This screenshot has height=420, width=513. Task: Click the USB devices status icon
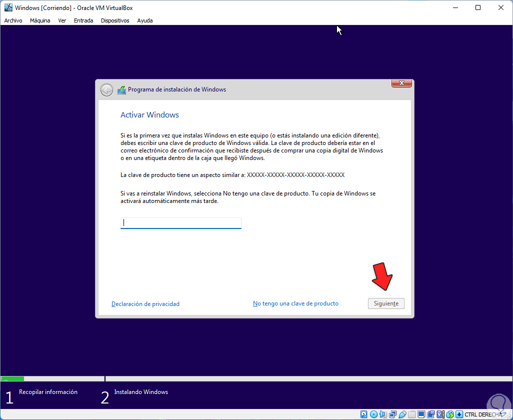(402, 414)
